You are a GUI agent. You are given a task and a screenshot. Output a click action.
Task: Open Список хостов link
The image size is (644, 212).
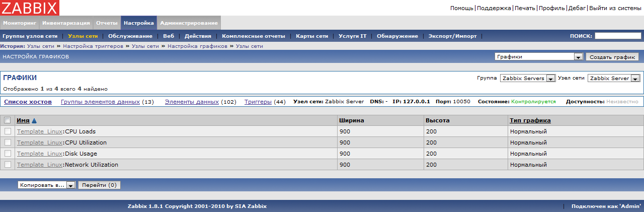coord(28,102)
